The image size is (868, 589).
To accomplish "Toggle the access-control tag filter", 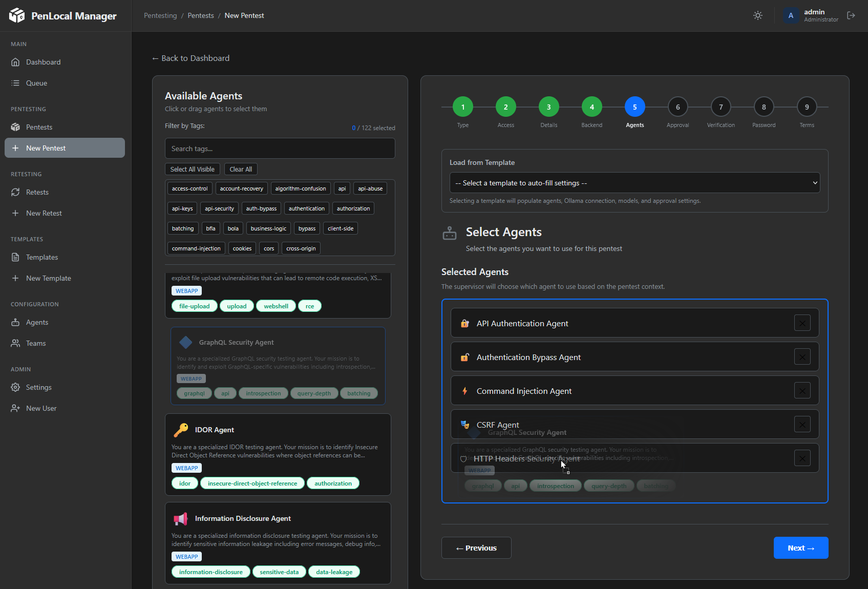I will pos(189,188).
